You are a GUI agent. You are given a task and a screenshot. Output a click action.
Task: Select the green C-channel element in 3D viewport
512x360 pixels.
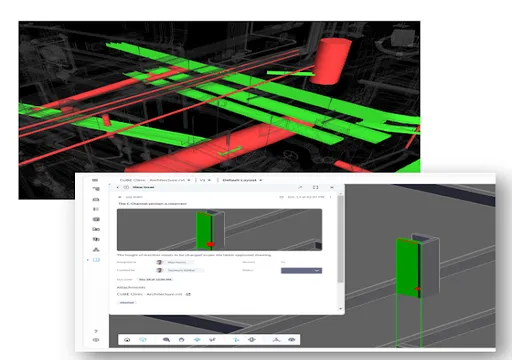pos(407,267)
